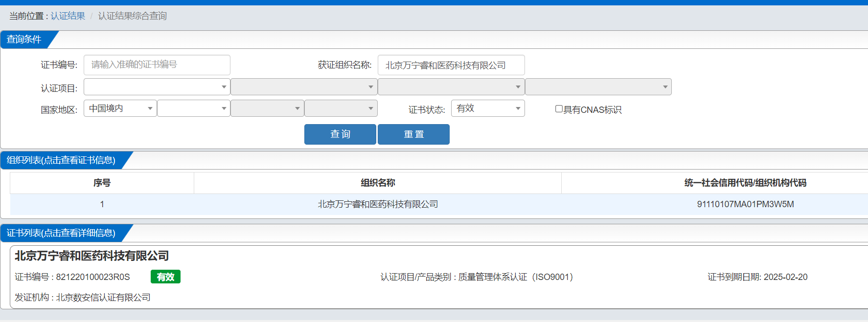868x322 pixels.
Task: Click code cell 91110107MA01PM3W5M
Action: coord(745,204)
